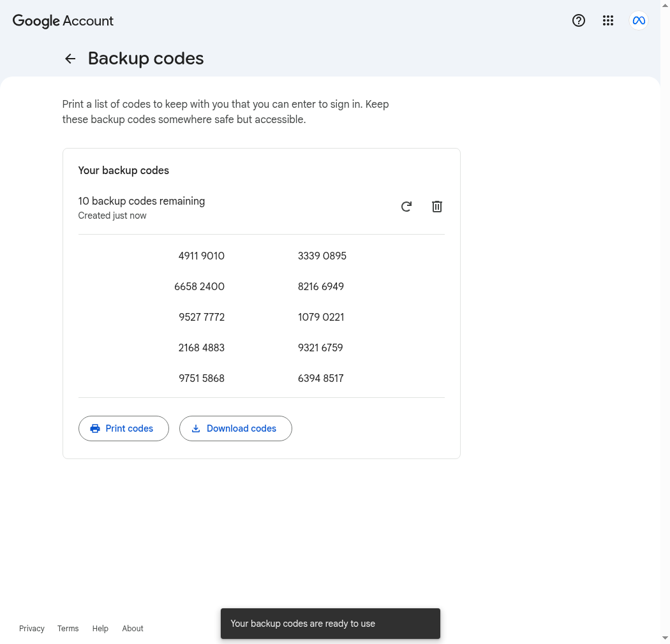The width and height of the screenshot is (670, 644).
Task: Select backup code 4911 9010
Action: 201,256
